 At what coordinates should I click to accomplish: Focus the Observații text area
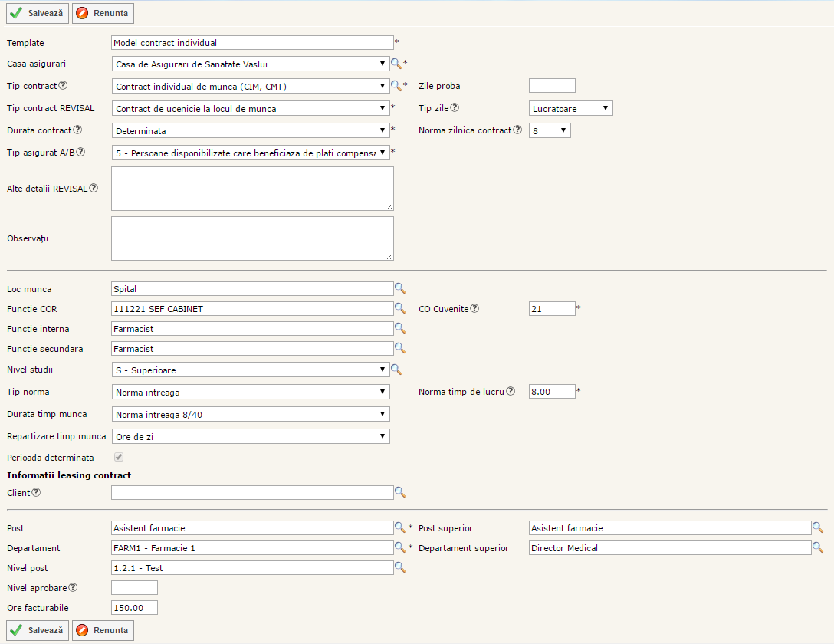coord(252,238)
